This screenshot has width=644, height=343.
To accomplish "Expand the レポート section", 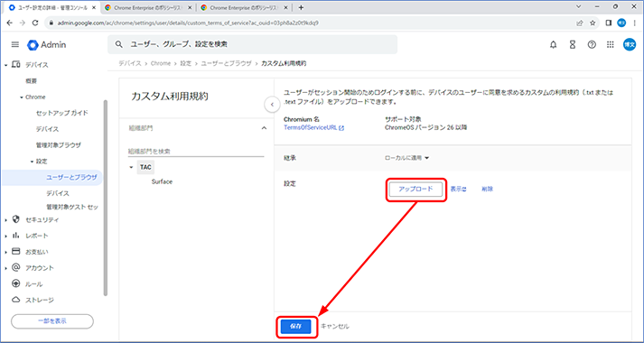I will point(5,236).
